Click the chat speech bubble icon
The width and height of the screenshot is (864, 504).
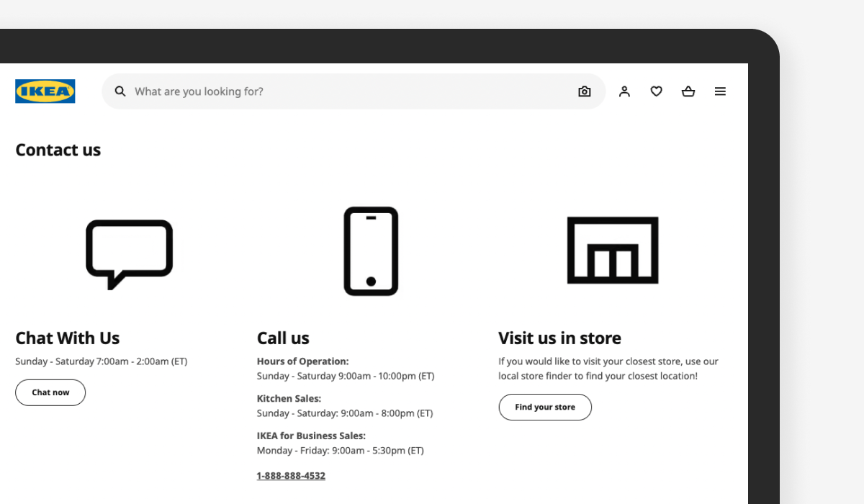tap(130, 254)
